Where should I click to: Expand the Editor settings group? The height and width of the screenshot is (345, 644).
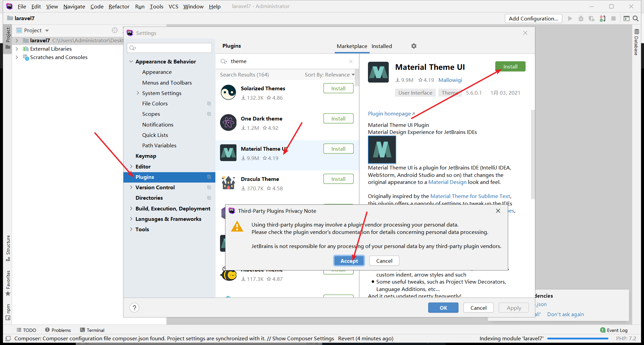(131, 166)
